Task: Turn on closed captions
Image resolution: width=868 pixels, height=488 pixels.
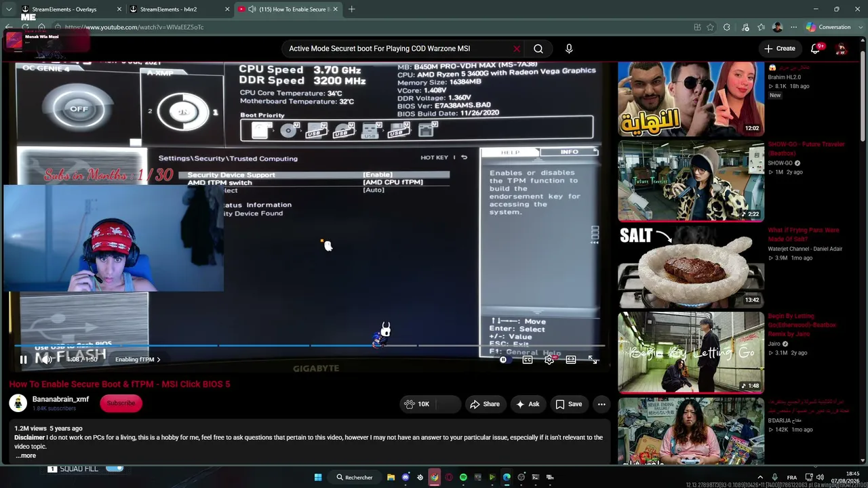Action: pos(528,360)
